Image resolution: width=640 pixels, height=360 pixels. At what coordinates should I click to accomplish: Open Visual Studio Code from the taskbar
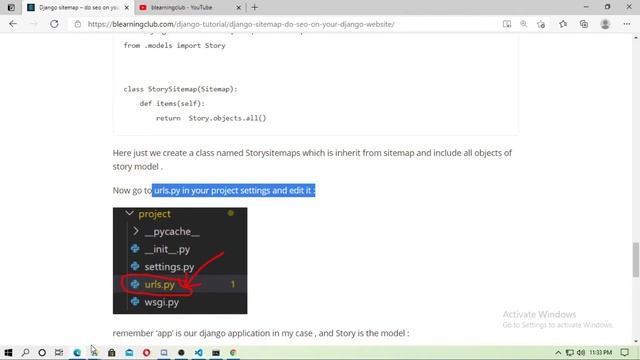(x=198, y=352)
